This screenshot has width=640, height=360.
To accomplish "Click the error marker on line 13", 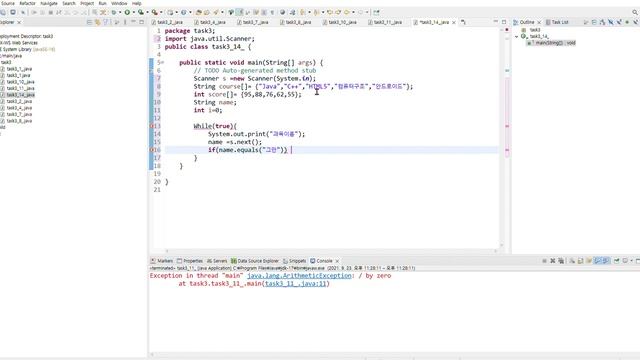I will (x=151, y=126).
